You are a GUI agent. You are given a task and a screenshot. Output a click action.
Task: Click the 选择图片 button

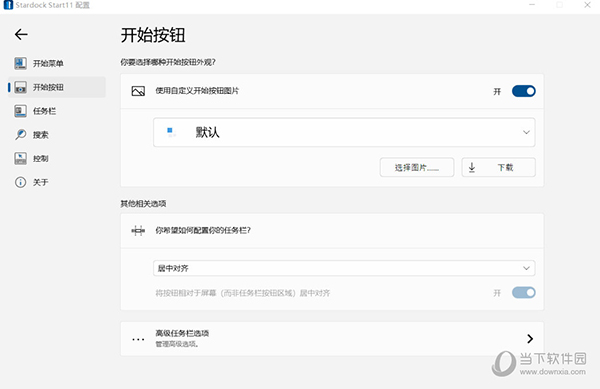pyautogui.click(x=417, y=167)
